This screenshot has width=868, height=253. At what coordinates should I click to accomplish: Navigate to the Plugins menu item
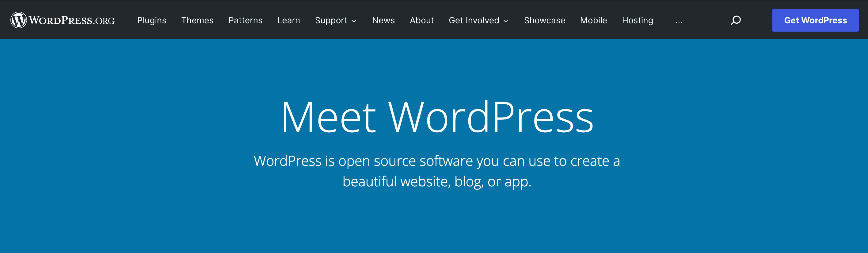click(x=152, y=20)
